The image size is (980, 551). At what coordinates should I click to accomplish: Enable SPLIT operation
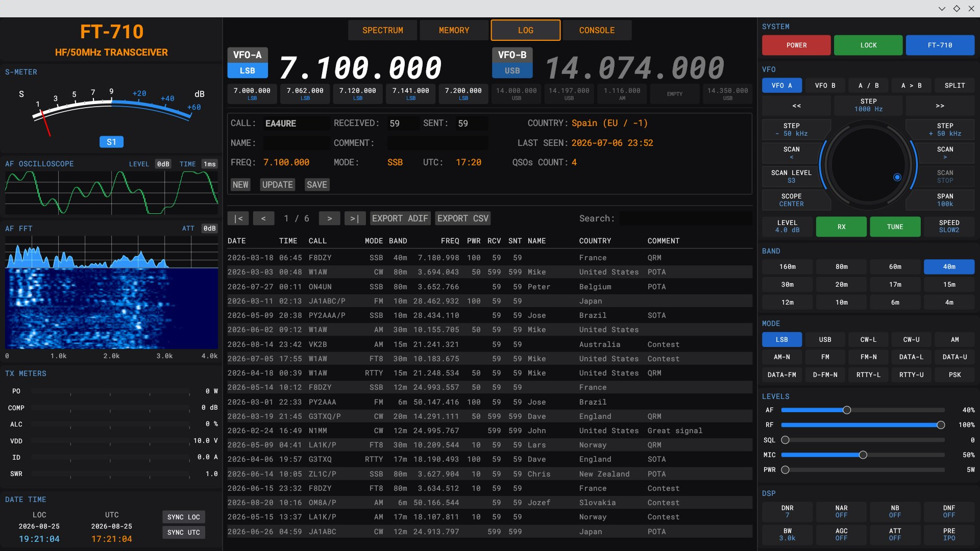coord(954,86)
